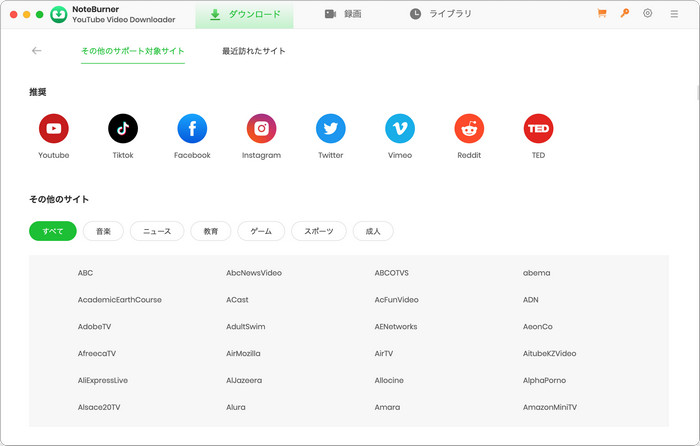Screen dimensions: 700x446
Task: Open the AeonCo site link
Action: coord(538,326)
